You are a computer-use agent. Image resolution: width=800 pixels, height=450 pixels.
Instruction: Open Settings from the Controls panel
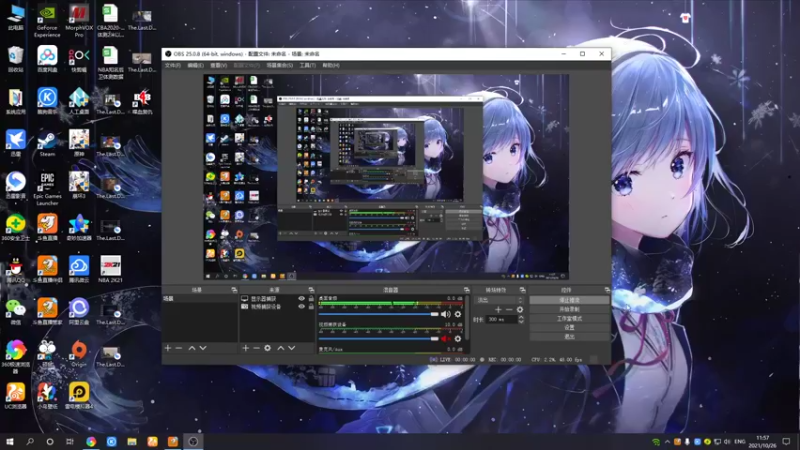pos(569,328)
